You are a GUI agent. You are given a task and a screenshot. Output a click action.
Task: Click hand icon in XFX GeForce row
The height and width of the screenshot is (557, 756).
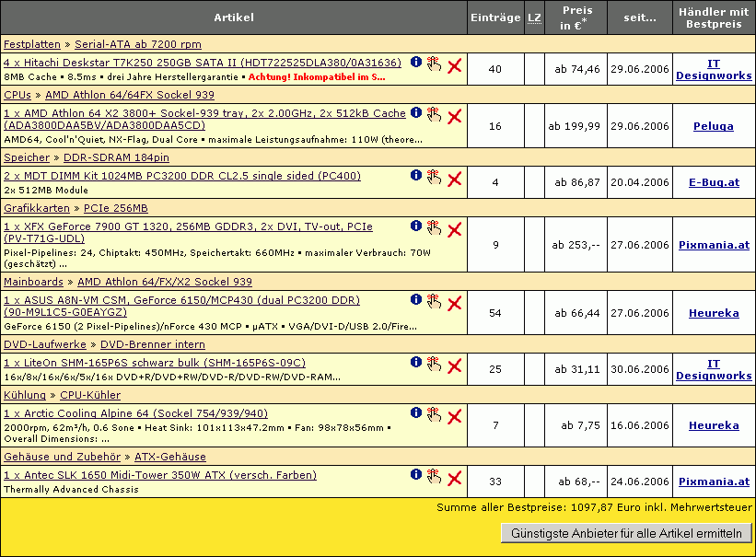[x=434, y=228]
